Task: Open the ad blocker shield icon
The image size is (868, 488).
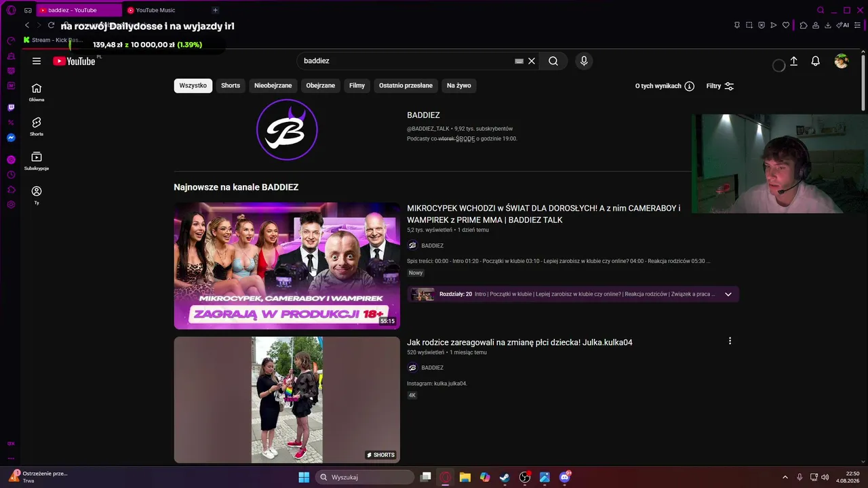Action: pyautogui.click(x=762, y=26)
